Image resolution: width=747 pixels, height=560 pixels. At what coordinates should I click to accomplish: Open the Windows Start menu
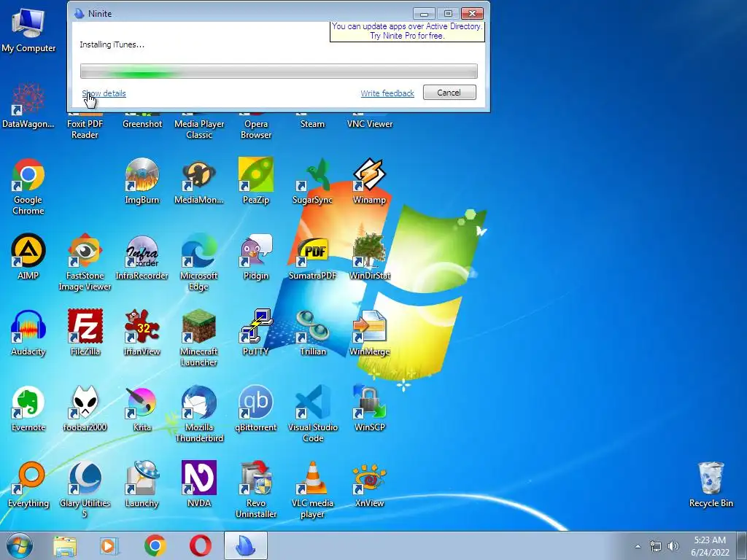(20, 545)
